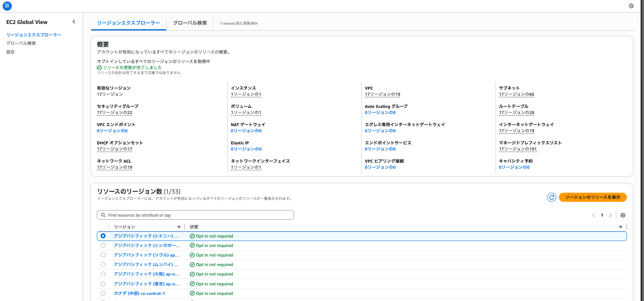This screenshot has height=301, width=644.
Task: Open サブネット 17リージョンの66 link
Action: pyautogui.click(x=516, y=94)
